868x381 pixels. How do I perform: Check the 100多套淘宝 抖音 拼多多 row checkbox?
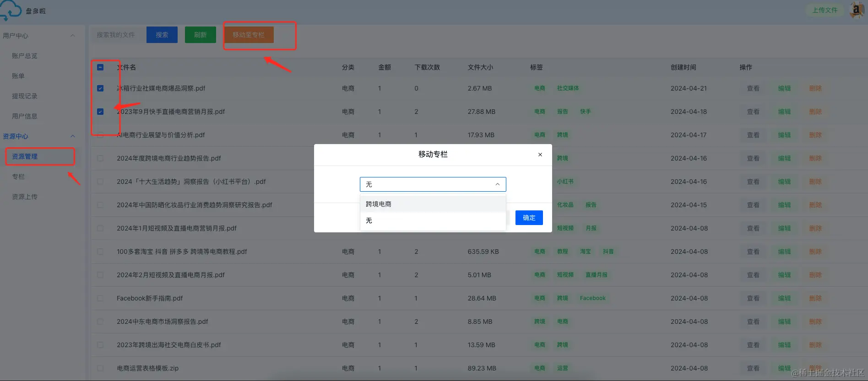pos(100,252)
